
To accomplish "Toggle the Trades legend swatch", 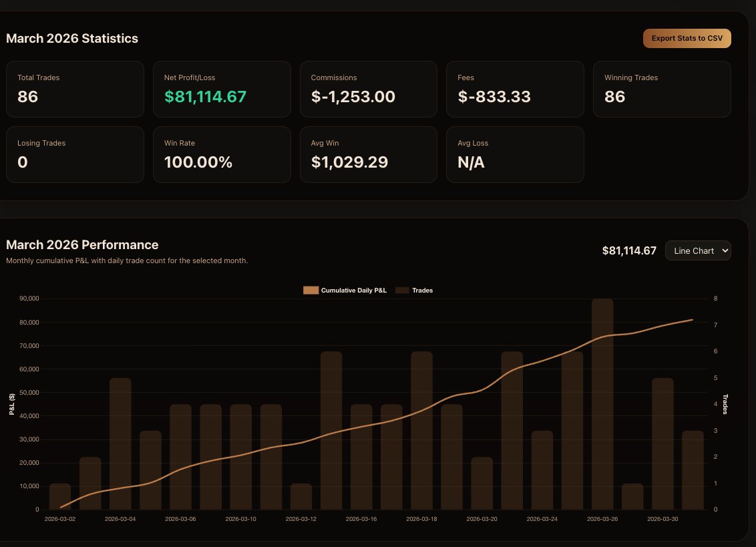I will click(x=402, y=291).
